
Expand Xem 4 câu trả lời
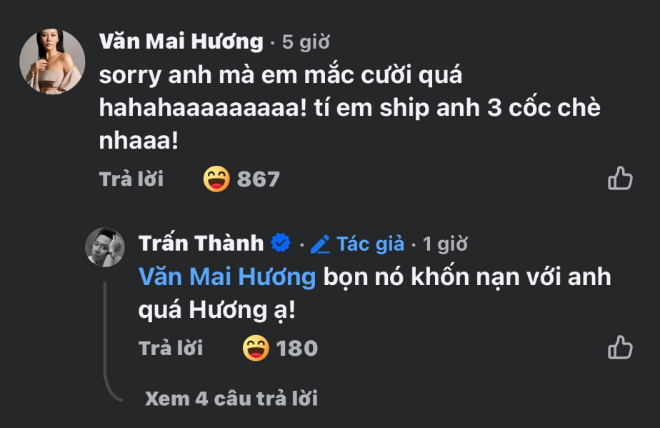click(231, 397)
